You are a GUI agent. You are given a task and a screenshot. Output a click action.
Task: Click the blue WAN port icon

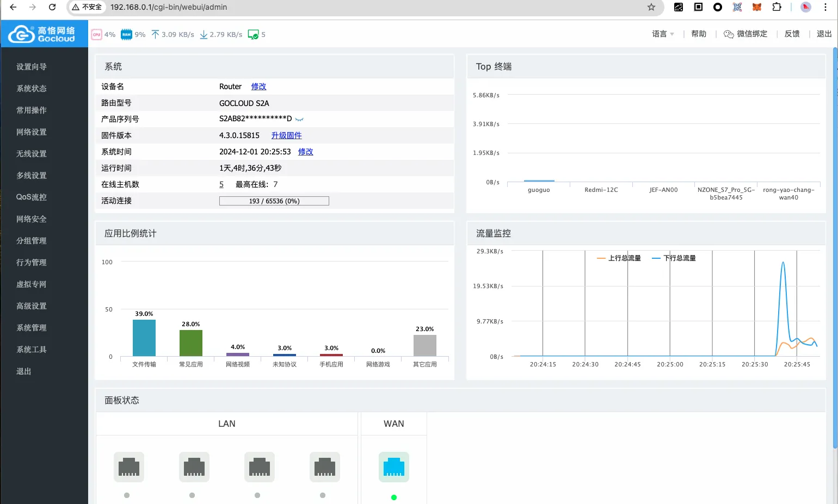point(394,467)
